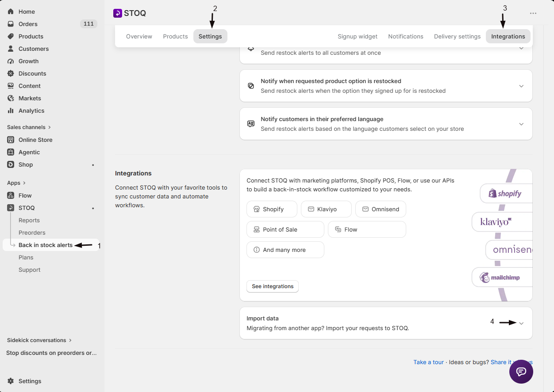Image resolution: width=554 pixels, height=392 pixels.
Task: Open the Orders inbox icon
Action: 11,24
